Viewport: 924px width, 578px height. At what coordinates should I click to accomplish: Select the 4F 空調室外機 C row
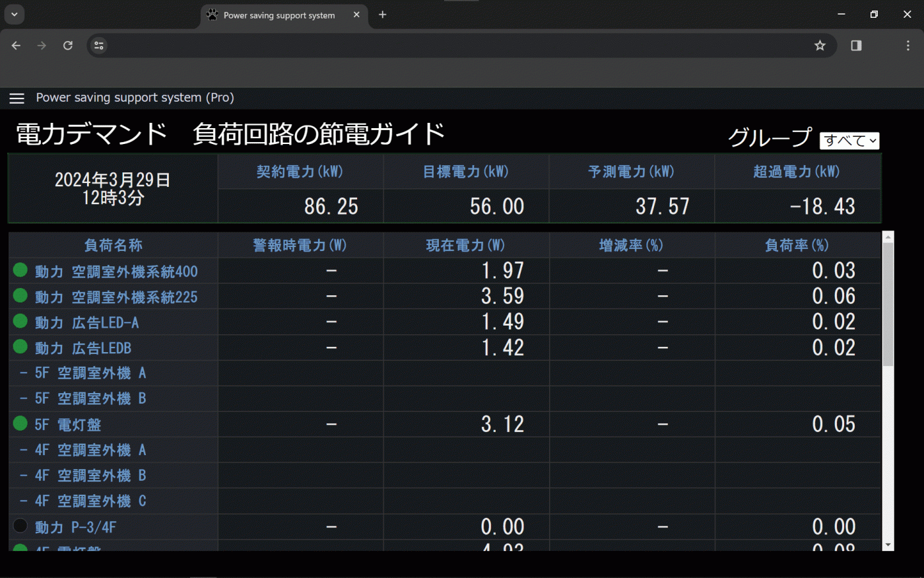pyautogui.click(x=445, y=501)
